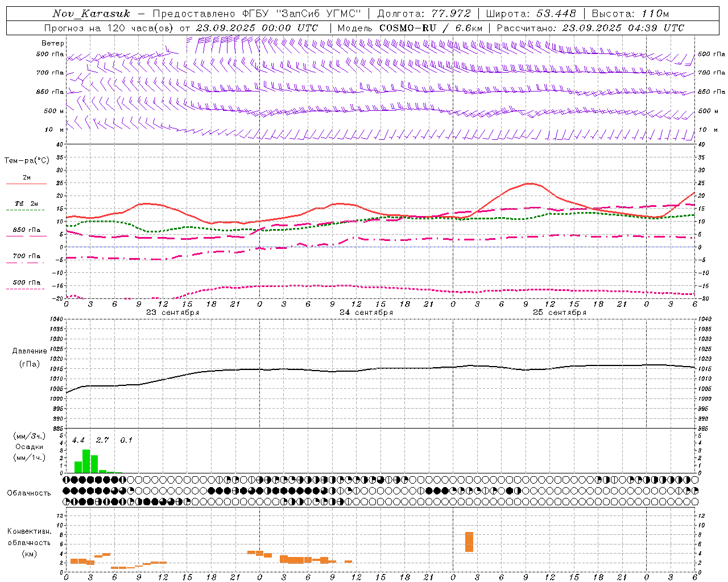Select the 'Предоставлено ФГБУ "ЗапСиб УГМС"' text
The image size is (728, 582).
pyautogui.click(x=257, y=14)
